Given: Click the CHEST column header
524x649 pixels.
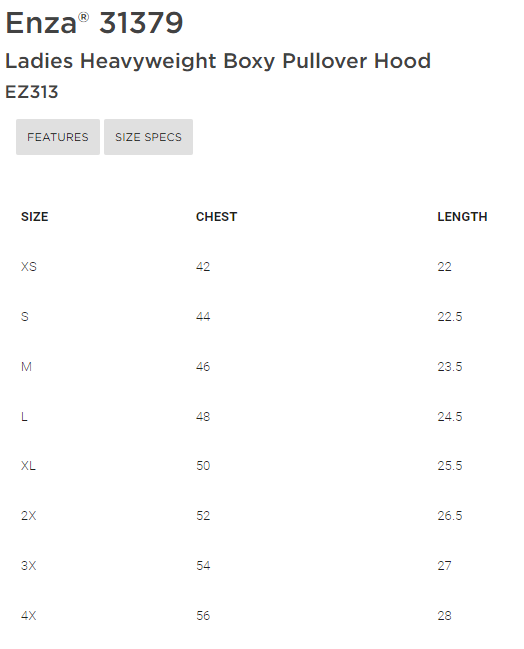Looking at the screenshot, I should [x=216, y=216].
